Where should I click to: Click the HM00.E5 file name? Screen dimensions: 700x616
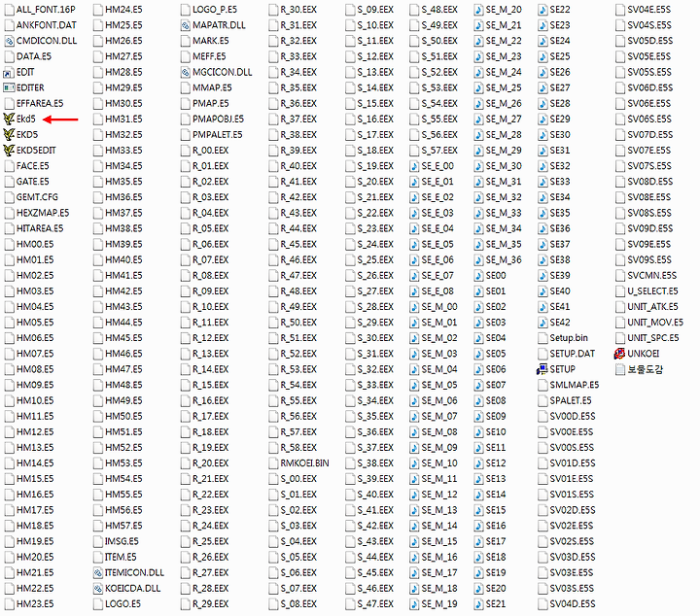click(35, 245)
